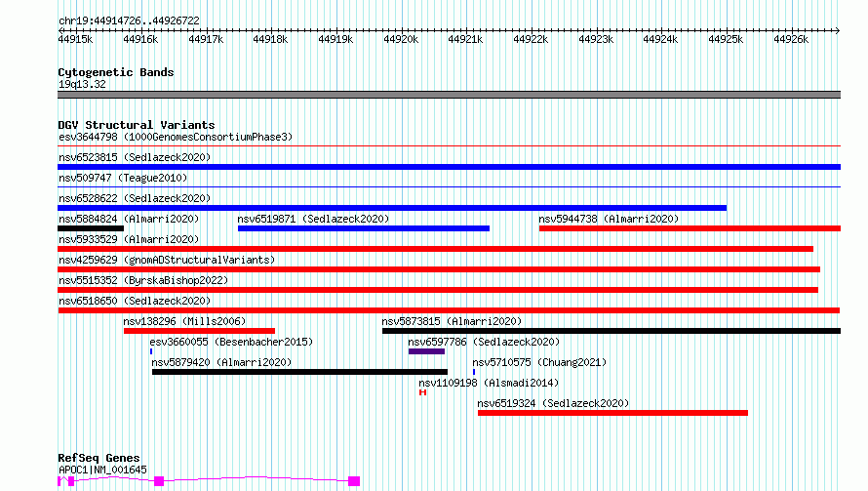
Task: Click the DGV Structural Variants track title
Action: 137,125
